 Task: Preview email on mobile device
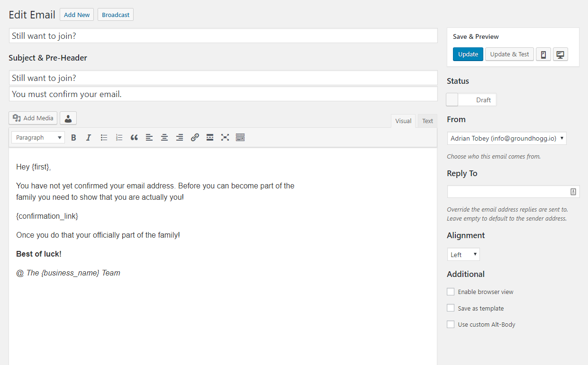pos(543,54)
